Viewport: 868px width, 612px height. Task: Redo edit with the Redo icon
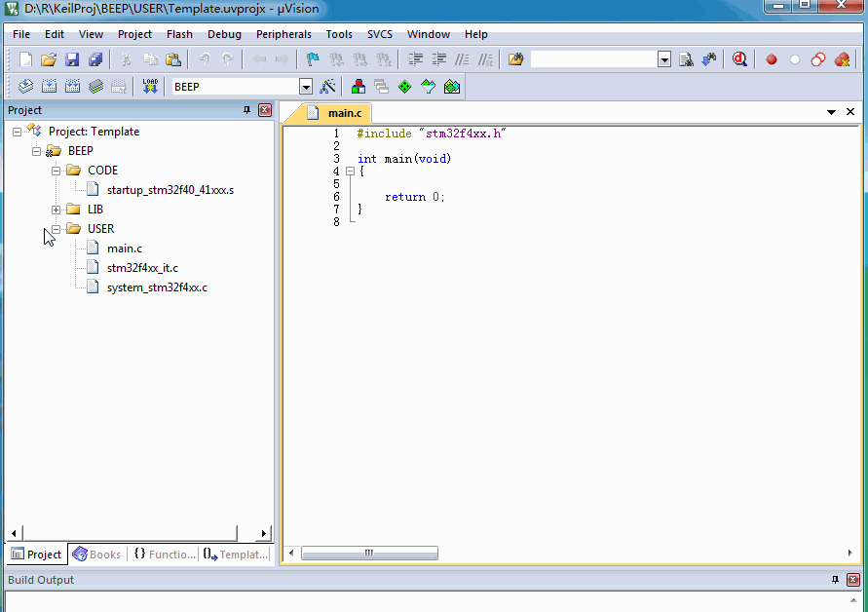228,59
